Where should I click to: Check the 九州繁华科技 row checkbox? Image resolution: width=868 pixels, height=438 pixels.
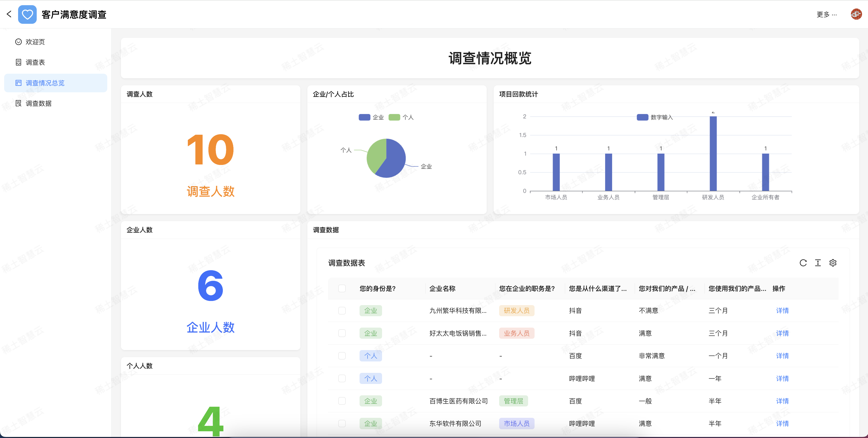click(x=342, y=311)
